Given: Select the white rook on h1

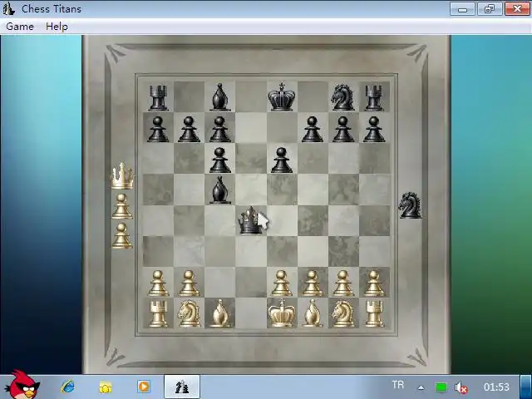Looking at the screenshot, I should tap(373, 314).
